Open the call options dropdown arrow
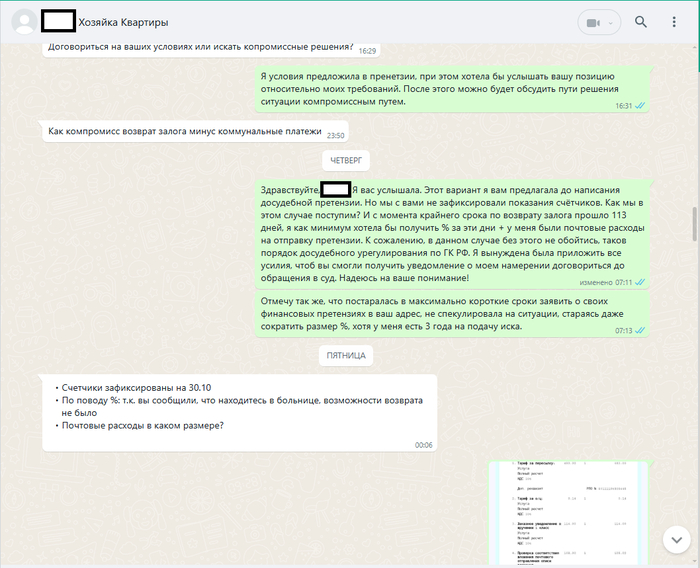The height and width of the screenshot is (568, 700). point(612,22)
